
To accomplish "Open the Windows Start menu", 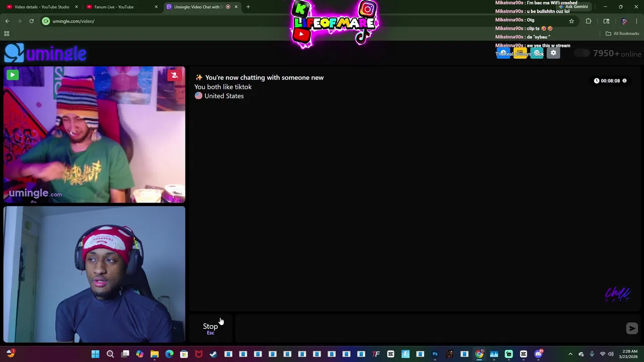I will pos(95,354).
